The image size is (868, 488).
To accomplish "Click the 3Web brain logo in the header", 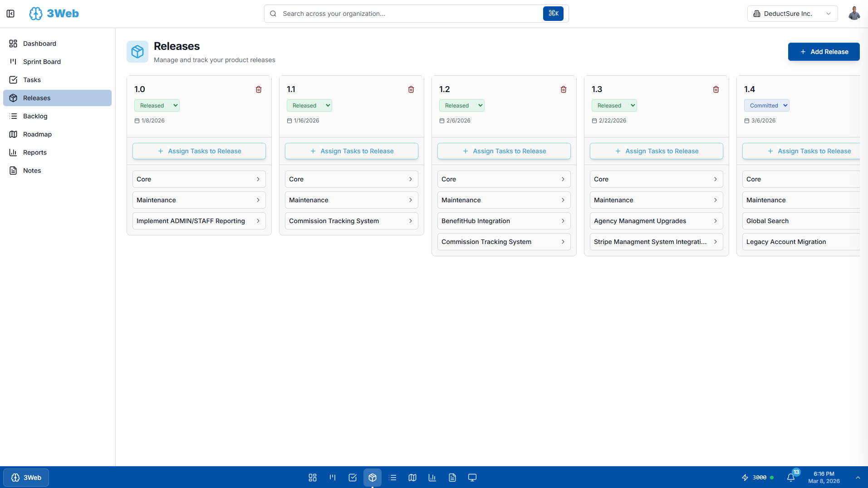I will 35,13.
